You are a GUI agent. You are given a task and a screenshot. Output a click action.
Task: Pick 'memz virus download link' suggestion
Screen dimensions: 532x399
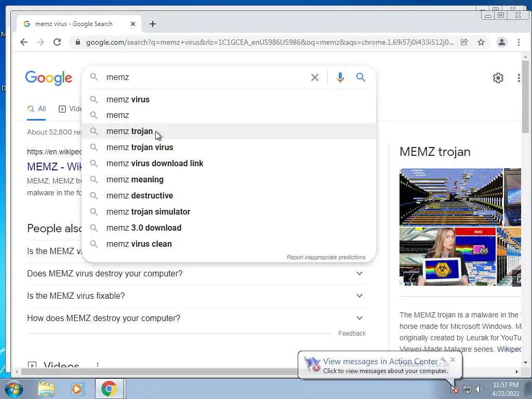229,163
